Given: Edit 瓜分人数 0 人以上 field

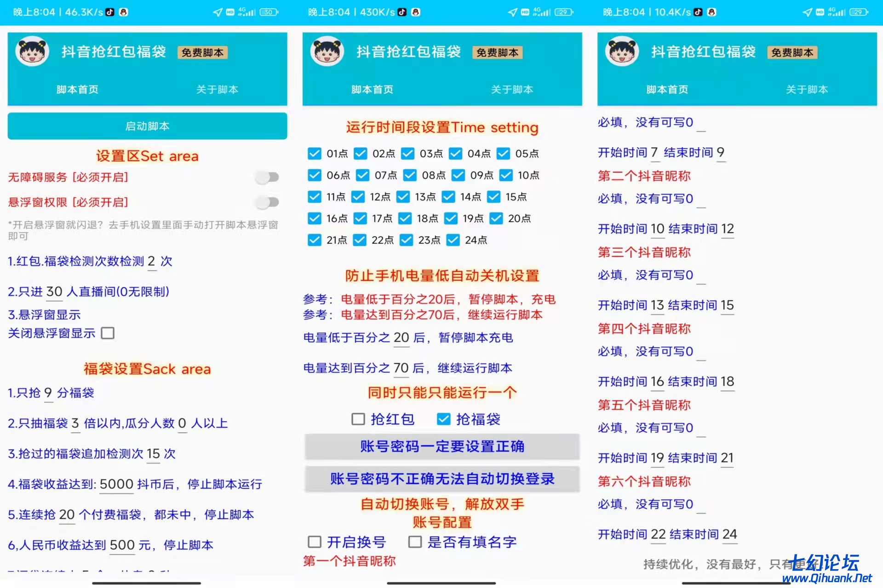Looking at the screenshot, I should coord(182,424).
